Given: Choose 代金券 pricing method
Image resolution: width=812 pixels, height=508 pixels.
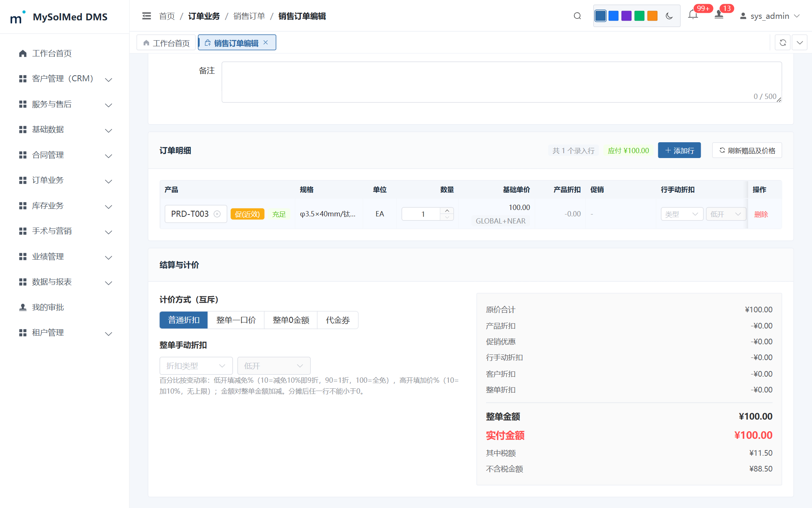Looking at the screenshot, I should [338, 320].
